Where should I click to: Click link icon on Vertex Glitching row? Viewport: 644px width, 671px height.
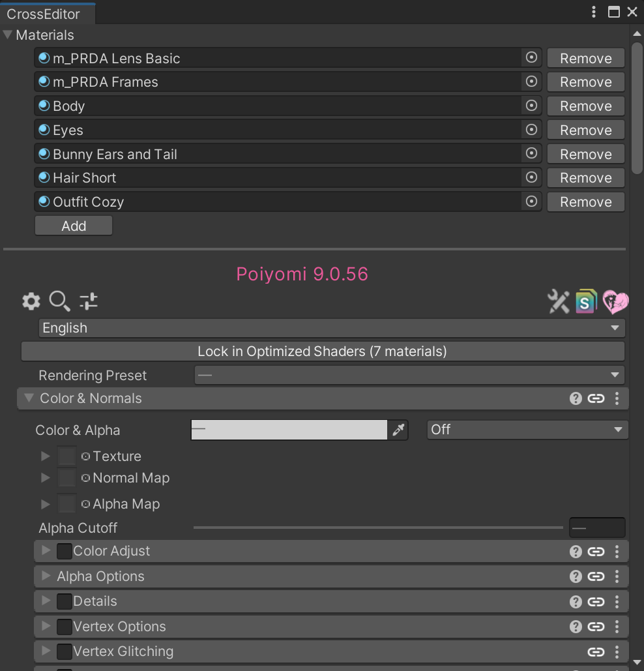(x=596, y=651)
